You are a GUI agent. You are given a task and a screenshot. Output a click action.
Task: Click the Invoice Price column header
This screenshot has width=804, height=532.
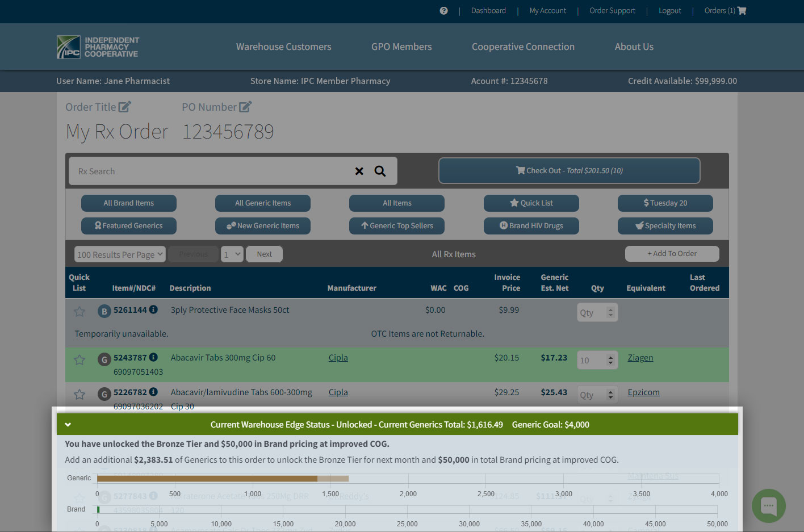507,283
